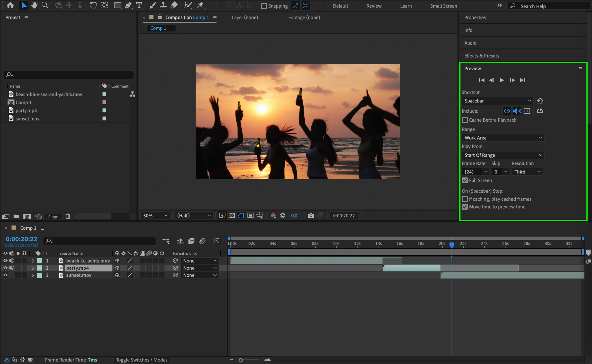Play the preview in Preview panel
The height and width of the screenshot is (364, 592).
tap(502, 80)
